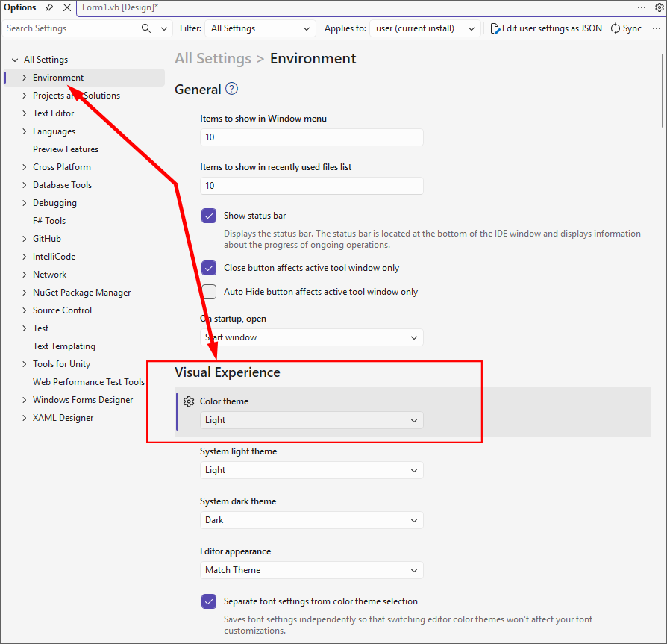Expand the Environment node chevron

click(x=24, y=78)
